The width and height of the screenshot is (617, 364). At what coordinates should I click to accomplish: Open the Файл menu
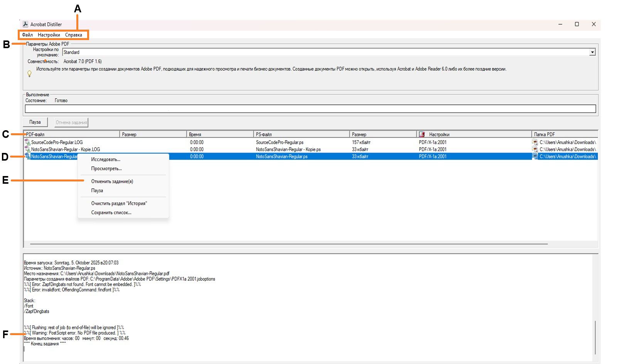pyautogui.click(x=27, y=35)
